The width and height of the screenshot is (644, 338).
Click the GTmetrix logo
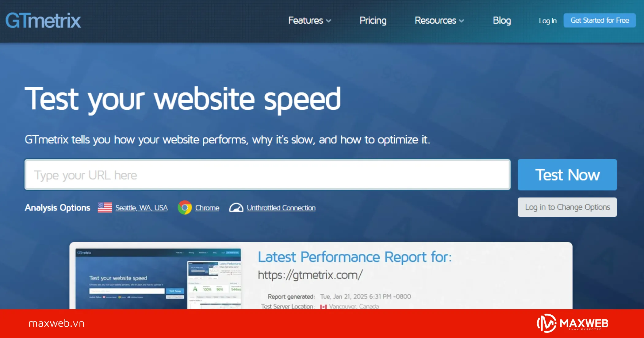43,21
